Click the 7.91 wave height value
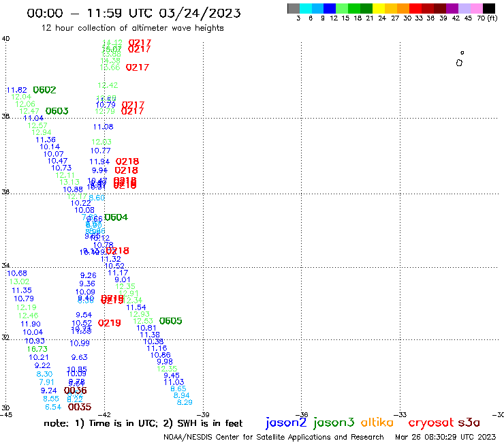This screenshot has width=504, height=443. [46, 382]
